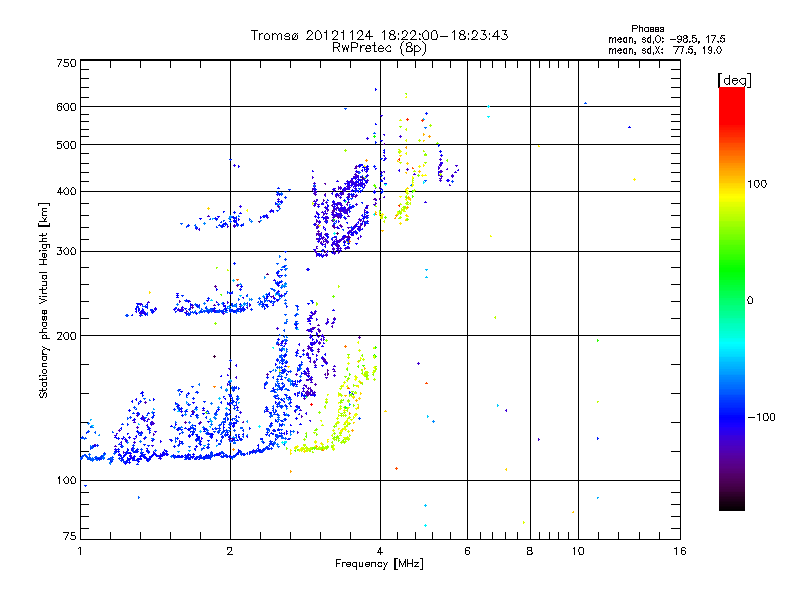The width and height of the screenshot is (800, 600).
Task: Pick the black bottom of the phase colorbar
Action: (x=732, y=503)
